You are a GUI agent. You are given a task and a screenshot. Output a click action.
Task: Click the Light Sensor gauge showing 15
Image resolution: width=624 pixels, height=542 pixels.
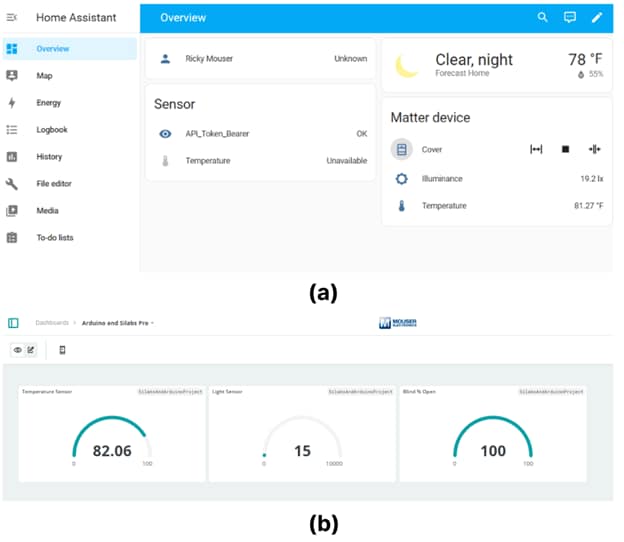pos(302,442)
